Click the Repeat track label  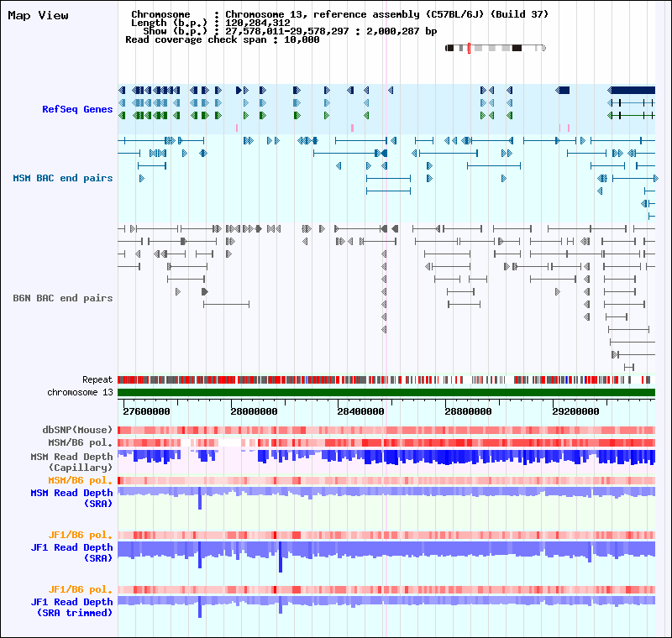[97, 379]
